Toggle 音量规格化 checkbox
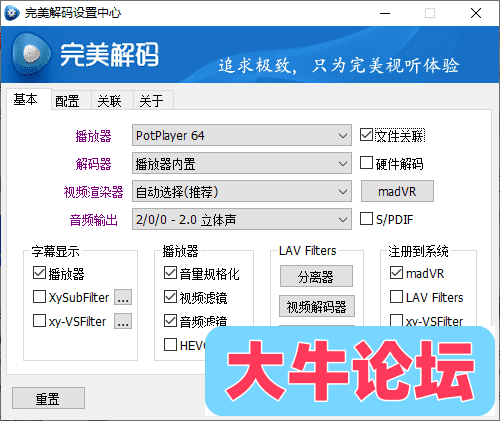The width and height of the screenshot is (500, 421). (x=170, y=273)
